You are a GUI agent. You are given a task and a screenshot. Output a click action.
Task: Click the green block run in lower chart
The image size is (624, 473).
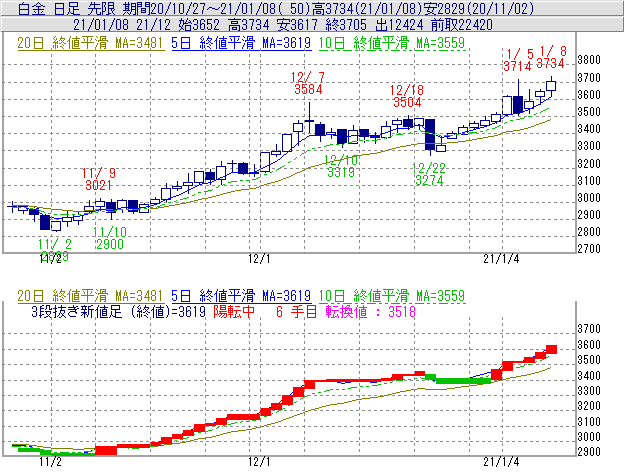point(458,380)
